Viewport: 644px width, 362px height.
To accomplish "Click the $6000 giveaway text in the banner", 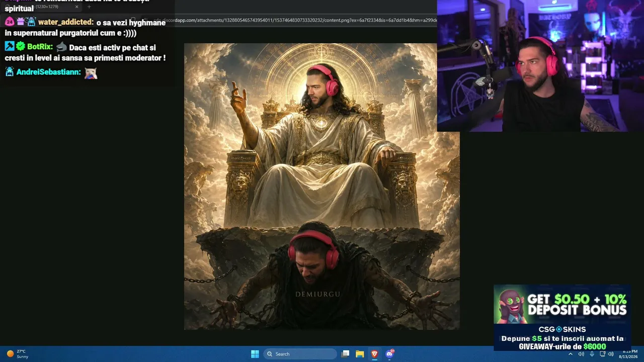I will click(x=595, y=346).
